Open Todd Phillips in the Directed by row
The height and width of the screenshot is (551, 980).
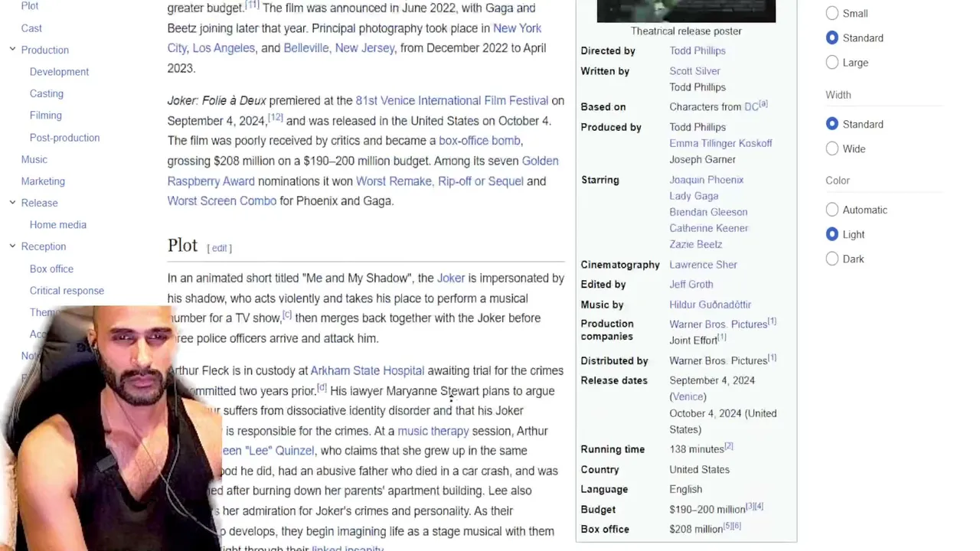(x=697, y=51)
